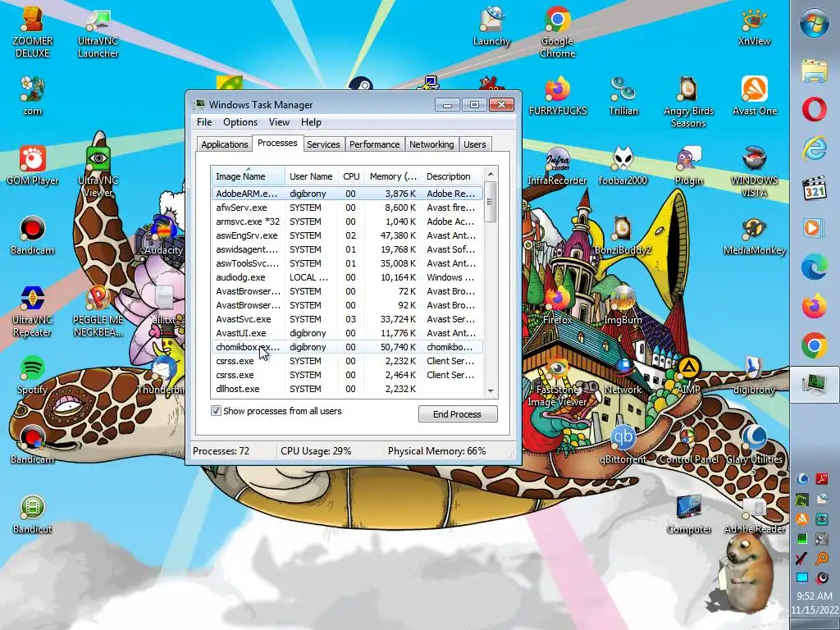Viewport: 840px width, 630px height.
Task: Click the process list scrollbar thumb
Action: click(491, 202)
